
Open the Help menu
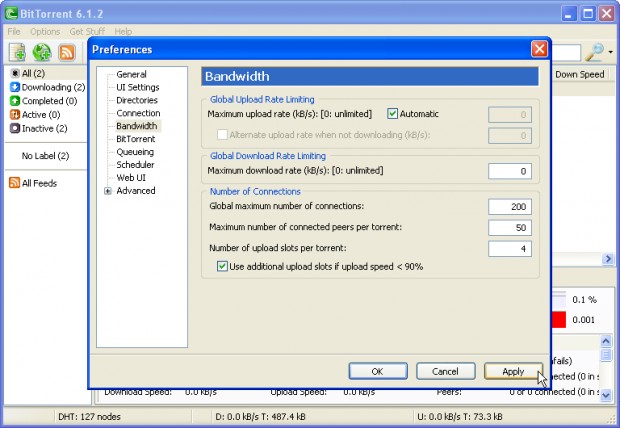point(123,31)
